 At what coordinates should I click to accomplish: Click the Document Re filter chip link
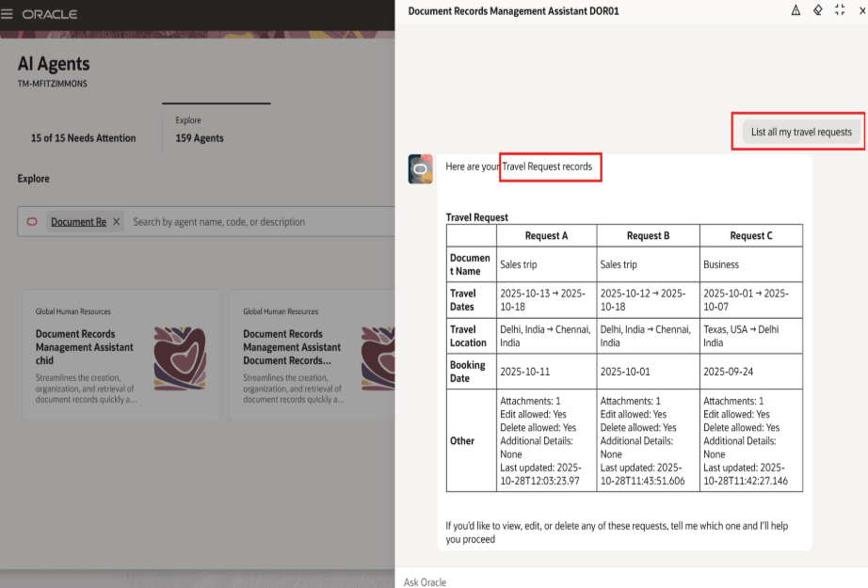pyautogui.click(x=78, y=222)
